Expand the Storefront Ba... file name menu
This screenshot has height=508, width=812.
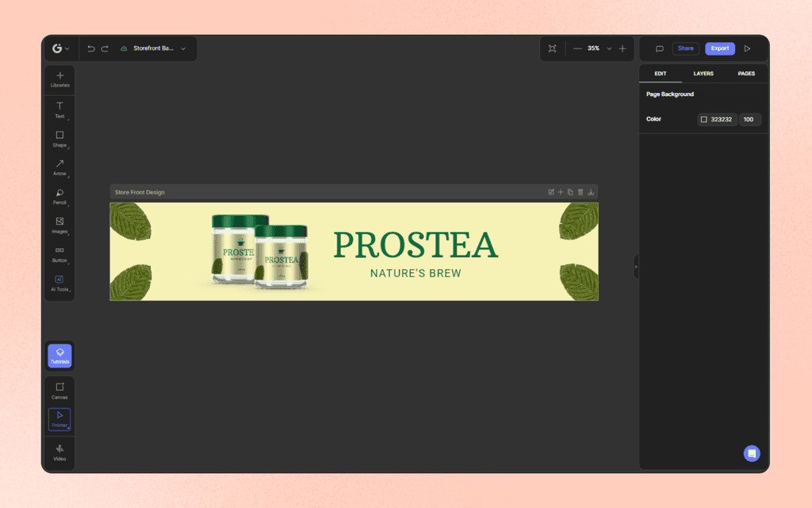(x=183, y=48)
